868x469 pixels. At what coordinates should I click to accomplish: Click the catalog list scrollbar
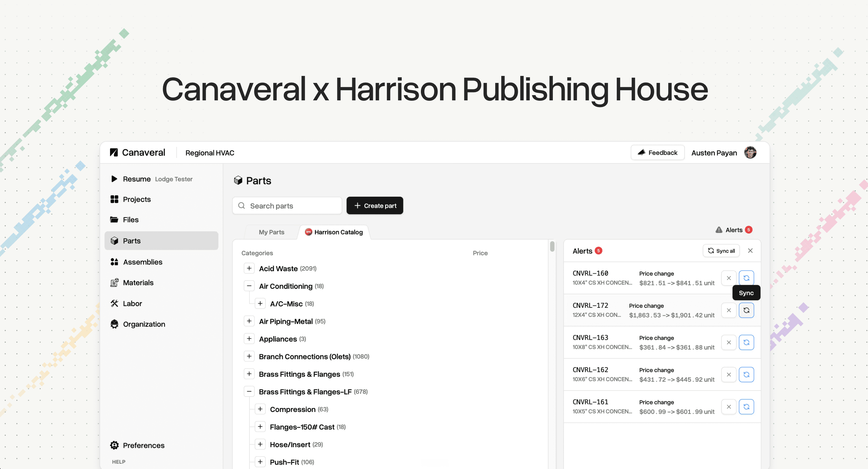click(552, 247)
